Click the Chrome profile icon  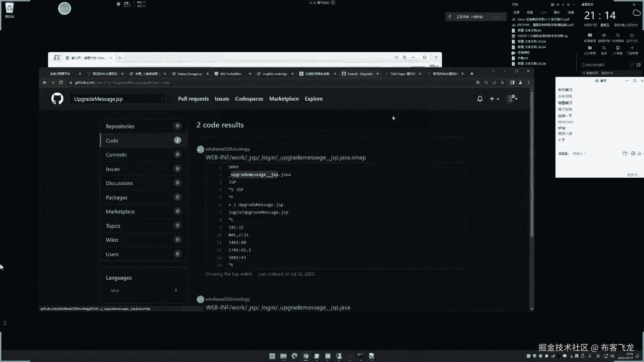520,82
